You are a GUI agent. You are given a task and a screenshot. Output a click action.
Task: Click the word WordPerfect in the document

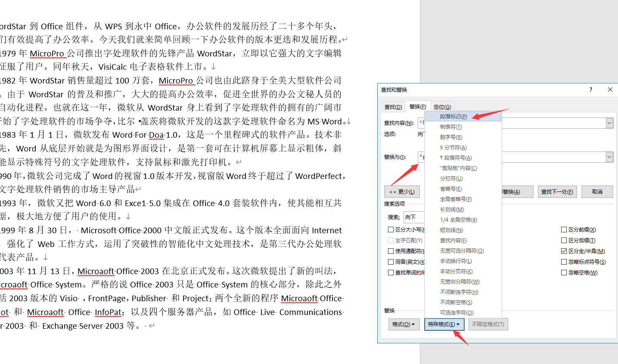(x=319, y=176)
